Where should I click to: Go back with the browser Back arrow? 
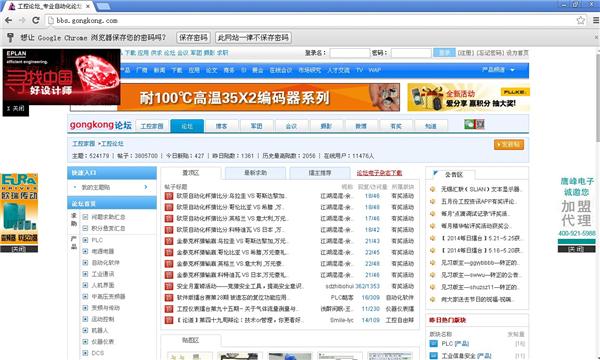9,20
